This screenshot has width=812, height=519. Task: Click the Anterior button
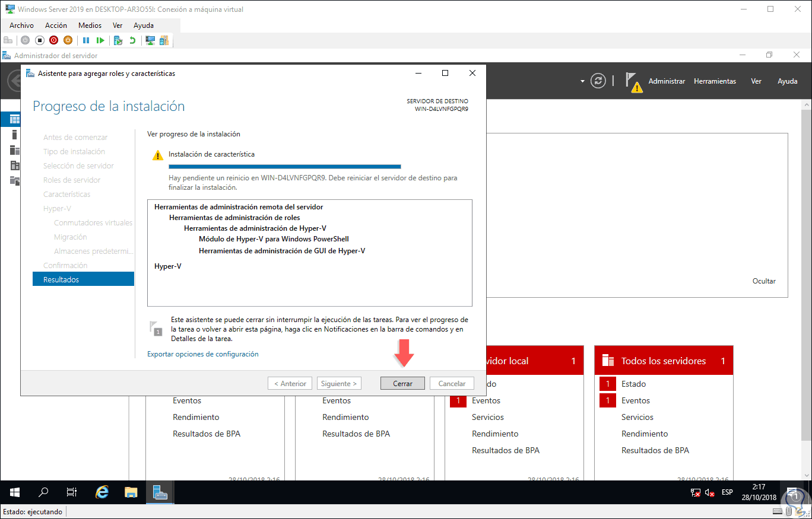290,384
